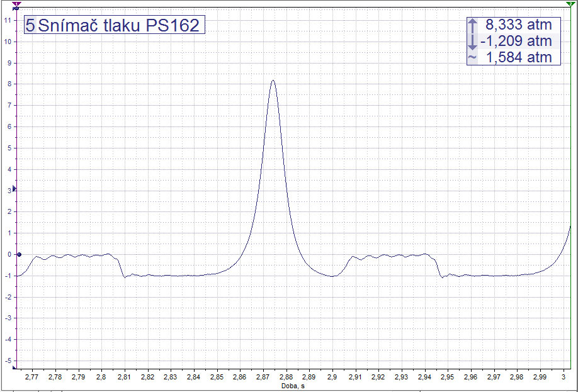Image resolution: width=578 pixels, height=392 pixels.
Task: Click the 2,9 tick on time axis
Action: pos(332,378)
